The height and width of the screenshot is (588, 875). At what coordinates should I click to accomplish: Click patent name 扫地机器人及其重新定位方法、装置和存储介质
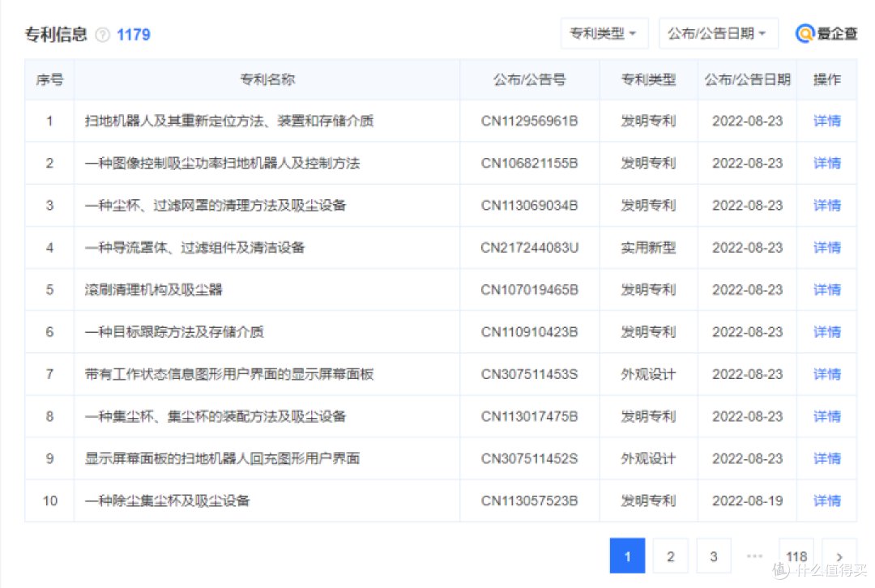(228, 121)
